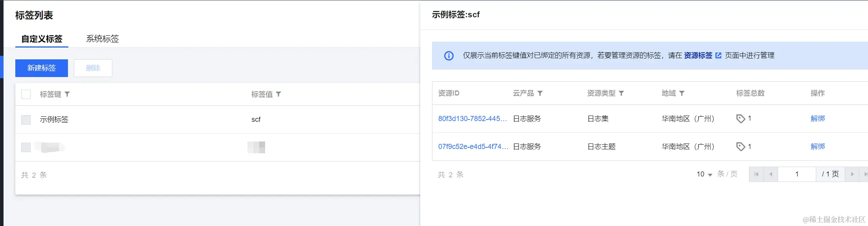
Task: Click the 新建标签 button
Action: 42,68
